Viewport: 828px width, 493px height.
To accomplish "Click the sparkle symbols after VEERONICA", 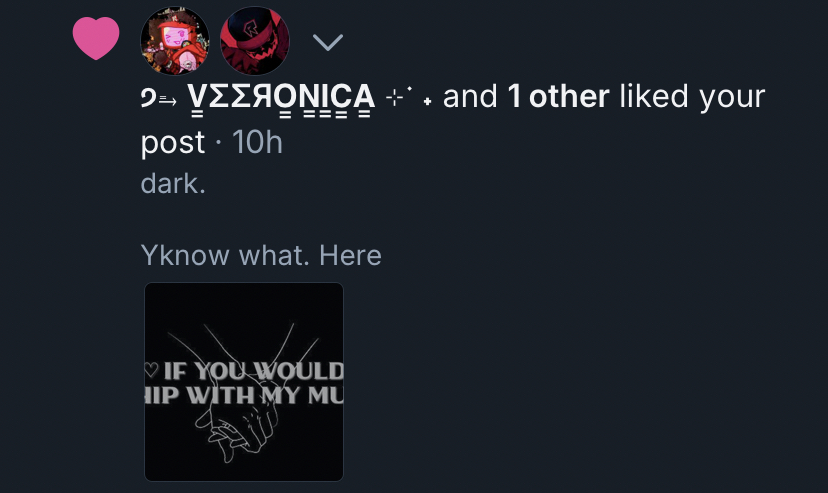I will click(x=409, y=97).
